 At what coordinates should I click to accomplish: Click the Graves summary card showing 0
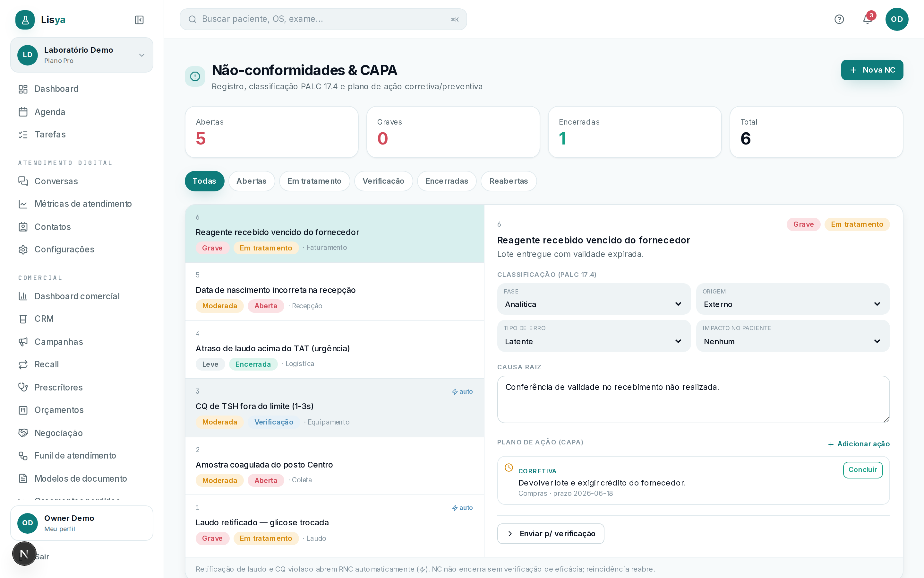[x=453, y=132]
